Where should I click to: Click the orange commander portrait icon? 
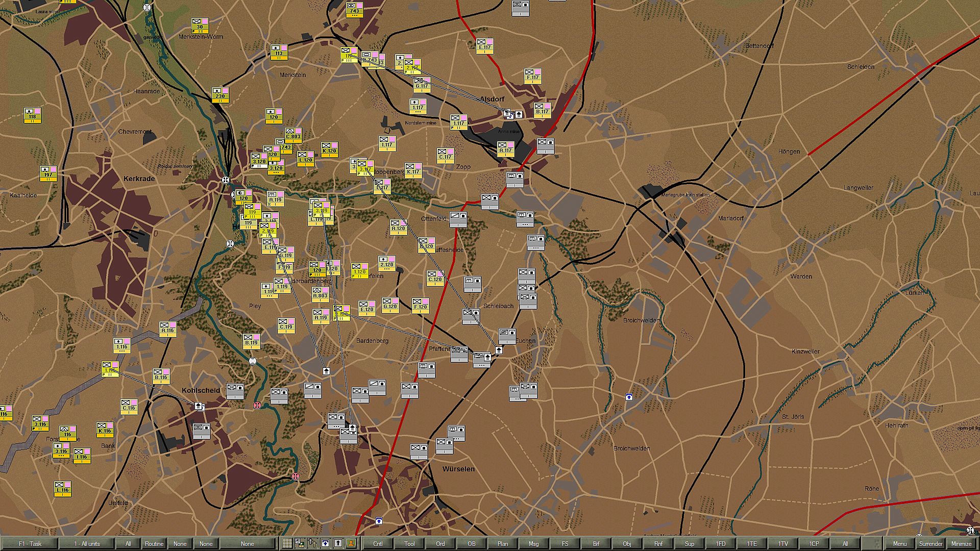(351, 543)
